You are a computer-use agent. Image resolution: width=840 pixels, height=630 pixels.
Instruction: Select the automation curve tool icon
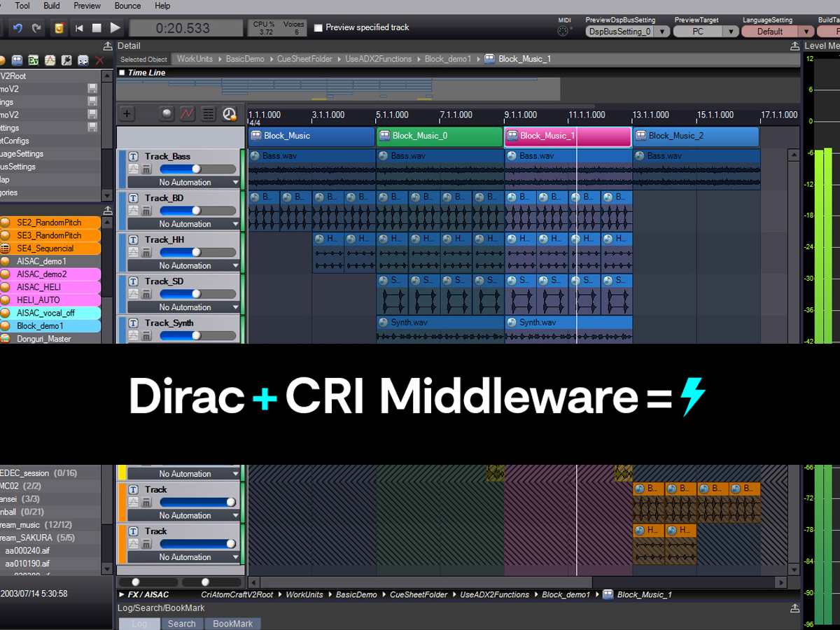[x=187, y=115]
